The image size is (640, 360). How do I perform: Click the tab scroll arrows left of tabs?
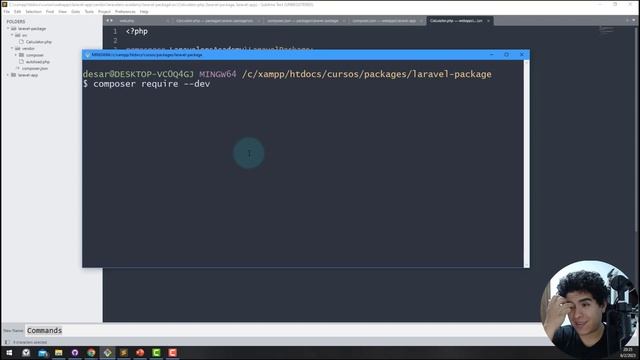pos(109,20)
